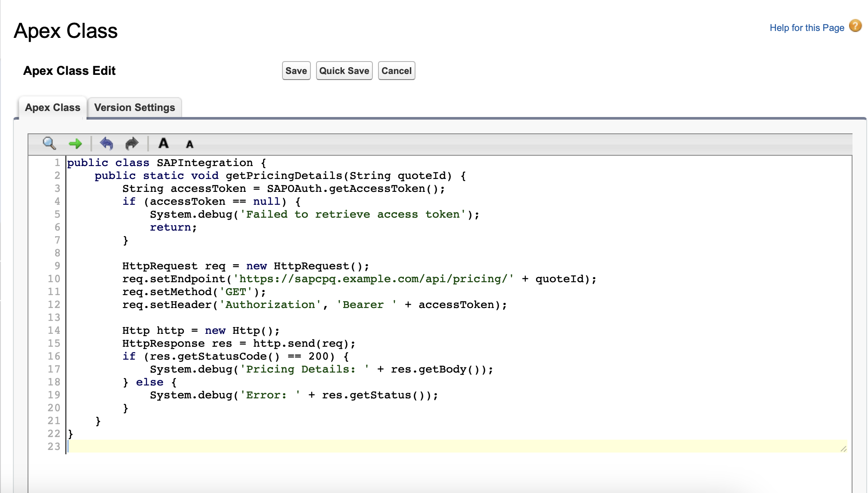868x493 pixels.
Task: Click the undo icon in the editor toolbar
Action: (107, 144)
